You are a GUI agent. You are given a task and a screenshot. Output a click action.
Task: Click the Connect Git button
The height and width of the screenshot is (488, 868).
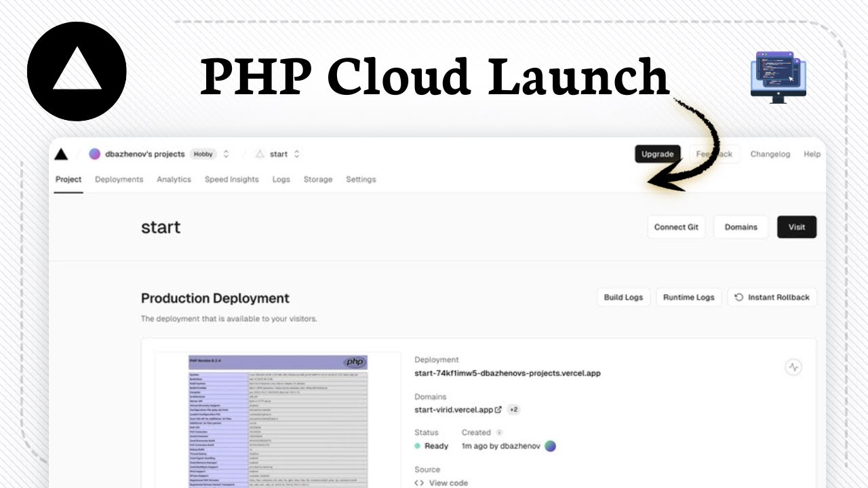click(676, 227)
